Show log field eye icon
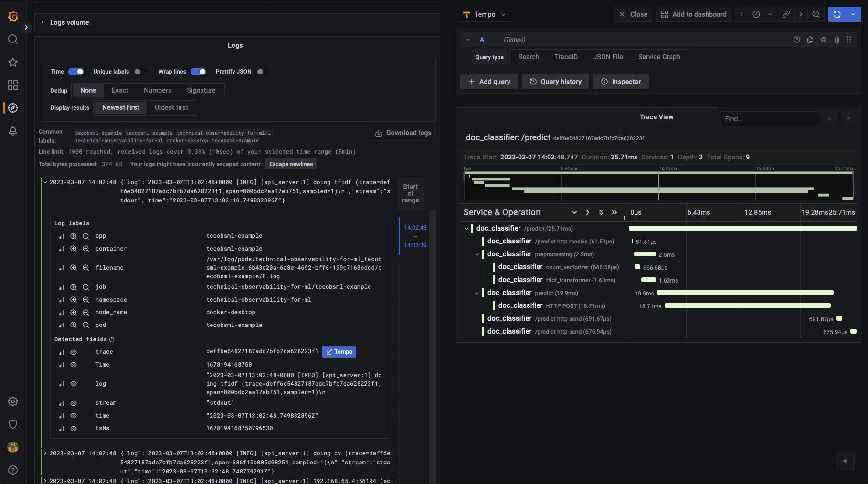 74,384
